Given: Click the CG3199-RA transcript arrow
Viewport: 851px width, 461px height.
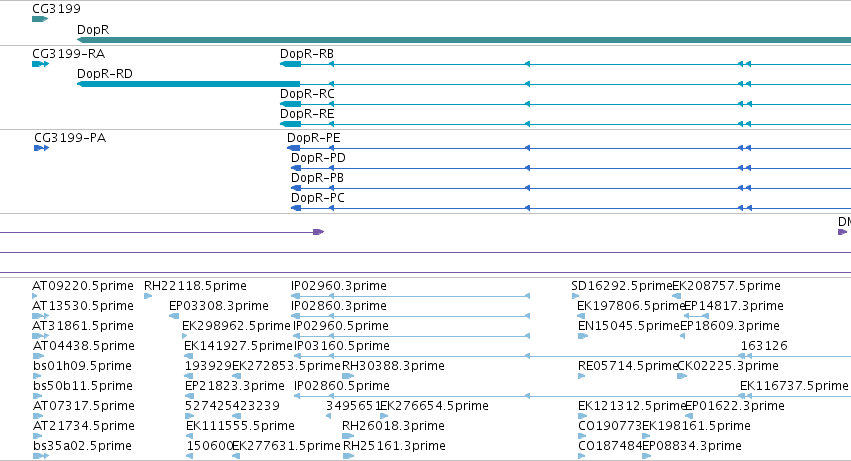Looking at the screenshot, I should pos(41,64).
